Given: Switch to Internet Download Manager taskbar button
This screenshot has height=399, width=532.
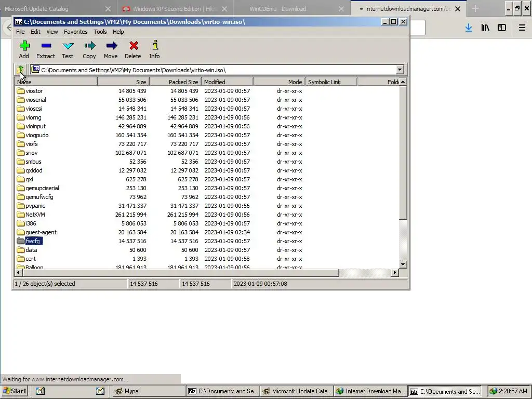Looking at the screenshot, I should (x=370, y=391).
